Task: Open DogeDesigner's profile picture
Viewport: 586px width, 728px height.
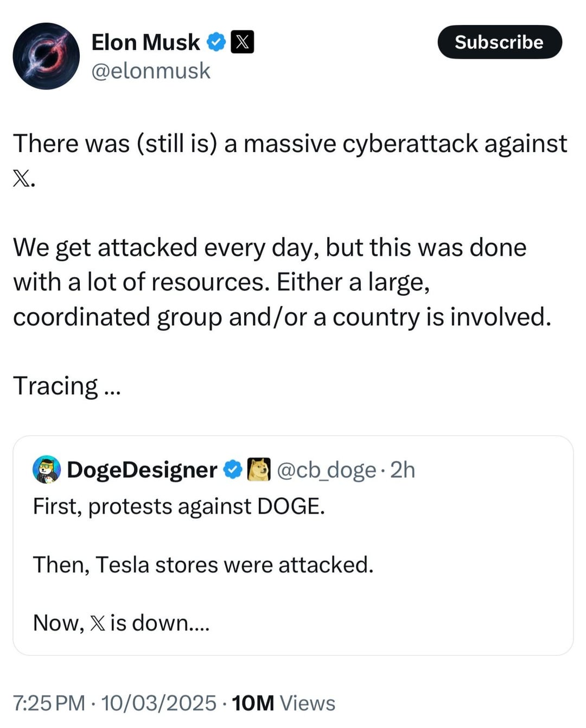Action: click(x=47, y=470)
